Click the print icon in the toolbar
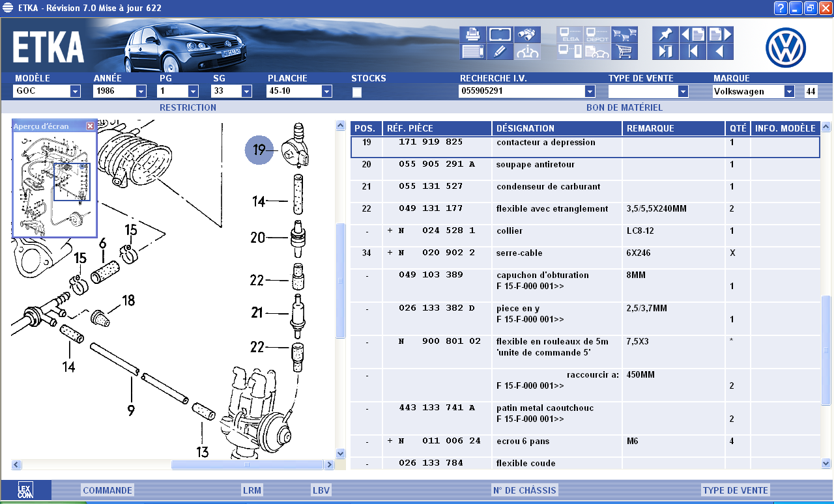The width and height of the screenshot is (834, 504). (x=472, y=35)
